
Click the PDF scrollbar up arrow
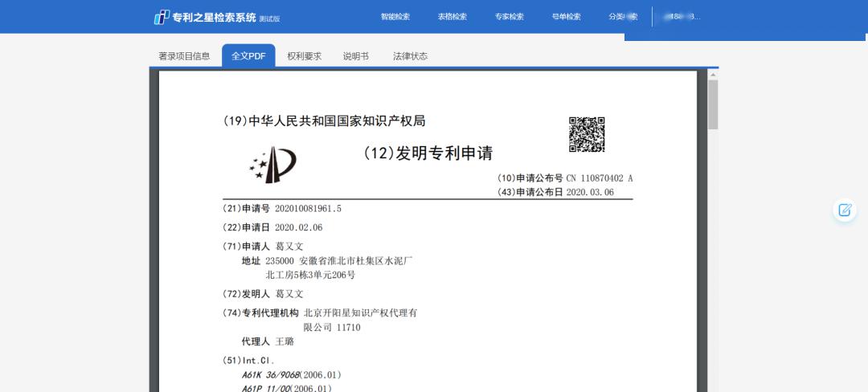pyautogui.click(x=713, y=75)
